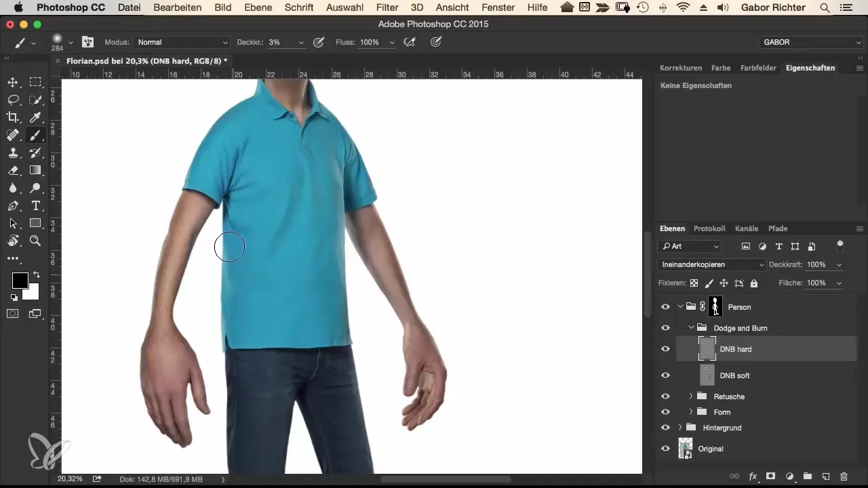Select the Pen tool
The image size is (868, 488).
coord(13,205)
